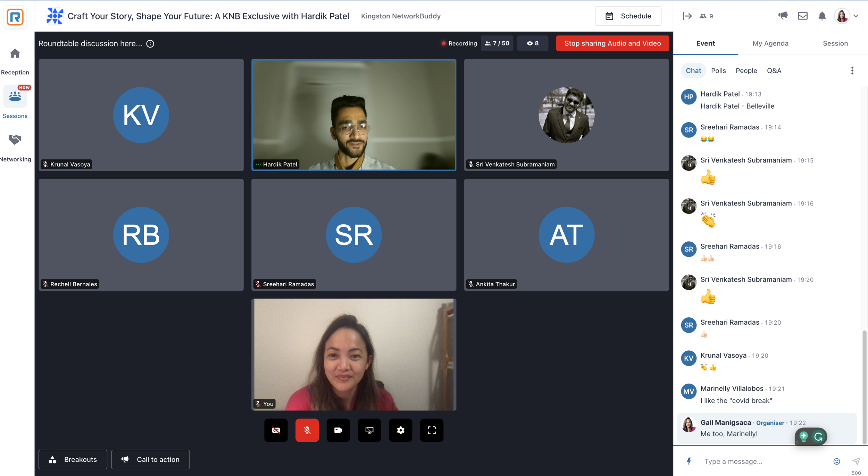Open the chat options three-dot menu
The height and width of the screenshot is (476, 868).
pyautogui.click(x=852, y=70)
